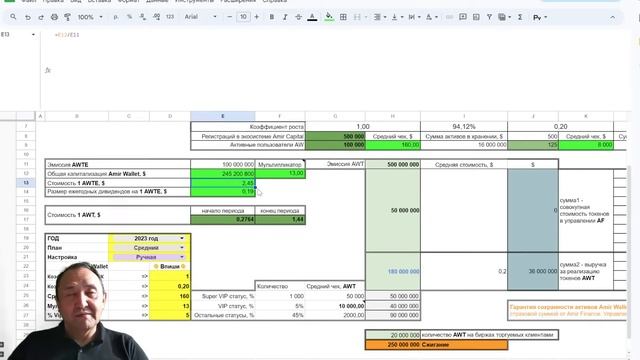The width and height of the screenshot is (640, 360).
Task: Select the 'Эмиссия AWTE' label cell
Action: [x=118, y=164]
